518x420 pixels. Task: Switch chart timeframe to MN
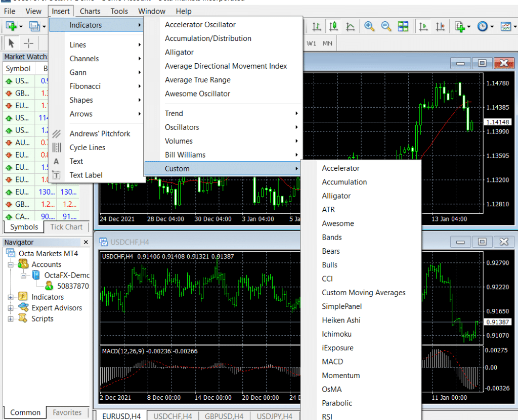(327, 43)
